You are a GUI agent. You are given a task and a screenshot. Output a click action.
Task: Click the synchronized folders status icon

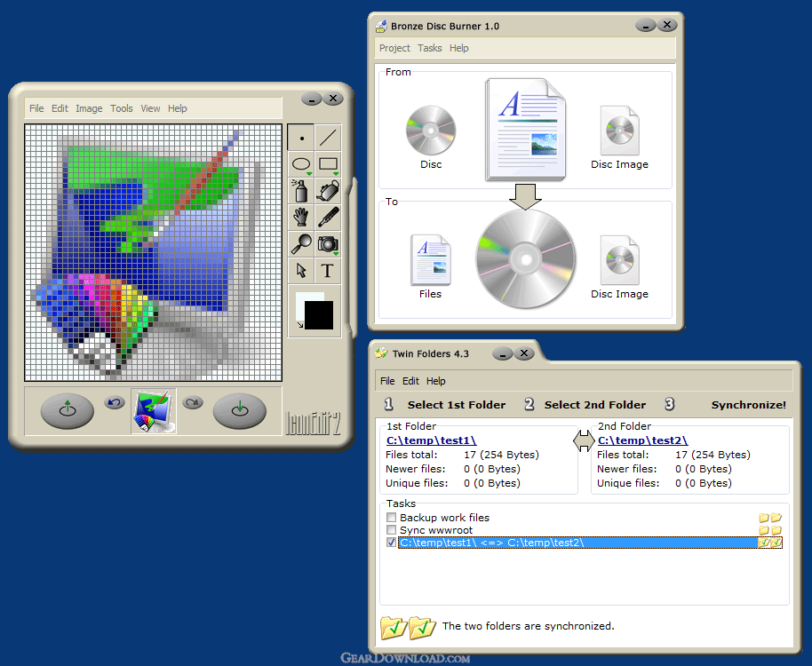point(408,627)
